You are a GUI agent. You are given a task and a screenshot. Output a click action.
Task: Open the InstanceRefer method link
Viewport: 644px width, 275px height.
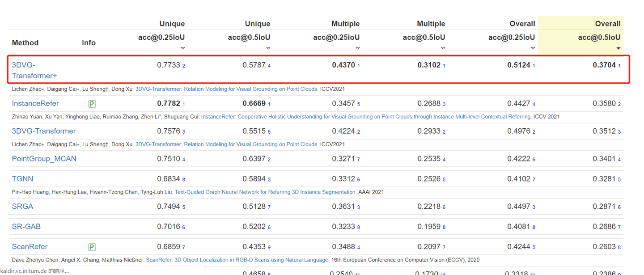(35, 103)
